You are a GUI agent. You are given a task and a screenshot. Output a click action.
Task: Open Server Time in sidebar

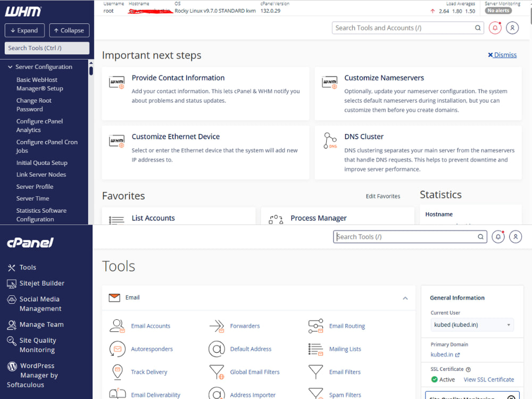tap(32, 198)
